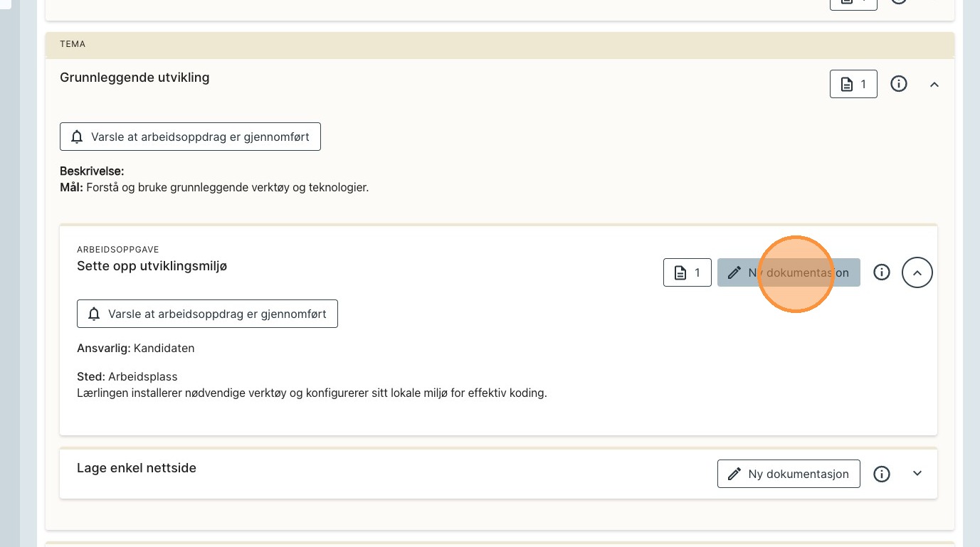Click Ny dokumentasjon for Sette opp utviklingsmiljø
This screenshot has height=547, width=980.
pos(789,272)
